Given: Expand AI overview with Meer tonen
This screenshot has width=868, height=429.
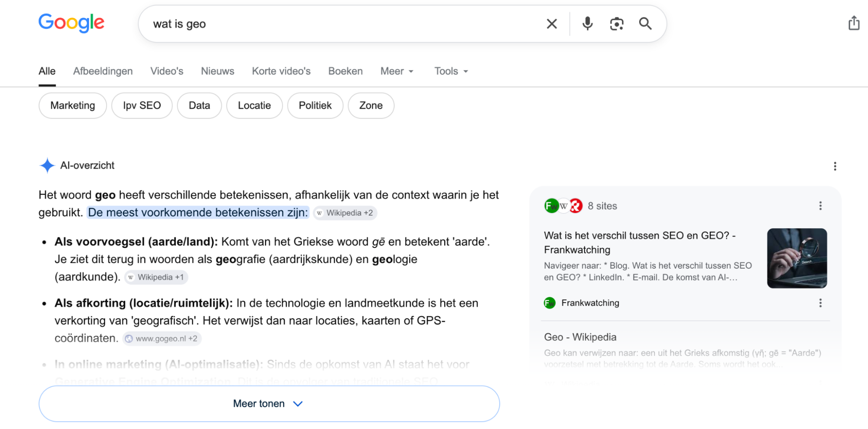Looking at the screenshot, I should pyautogui.click(x=269, y=404).
